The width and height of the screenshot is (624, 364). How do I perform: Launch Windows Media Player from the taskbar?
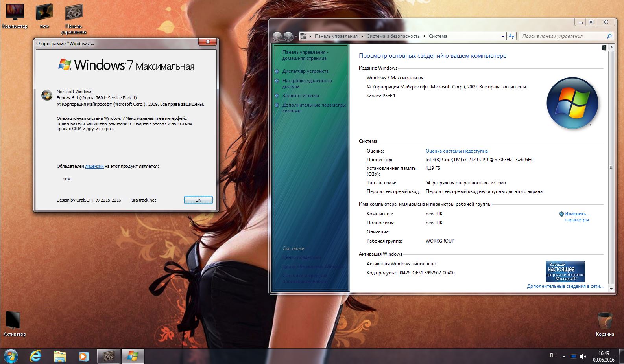[83, 356]
